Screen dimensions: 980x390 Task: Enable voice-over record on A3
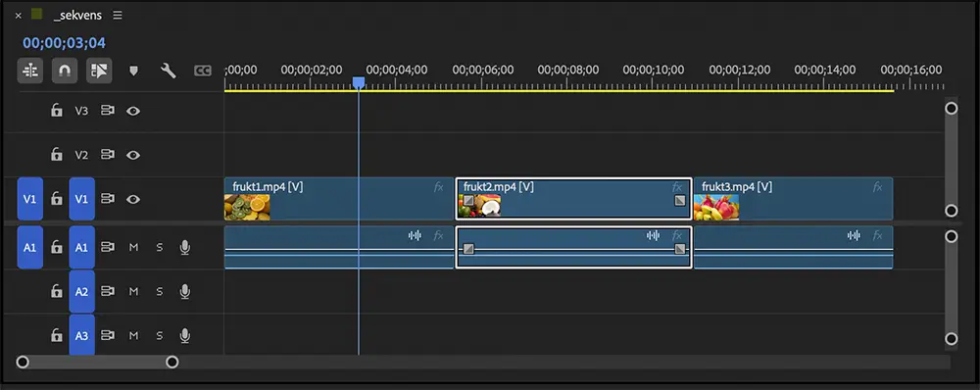184,336
